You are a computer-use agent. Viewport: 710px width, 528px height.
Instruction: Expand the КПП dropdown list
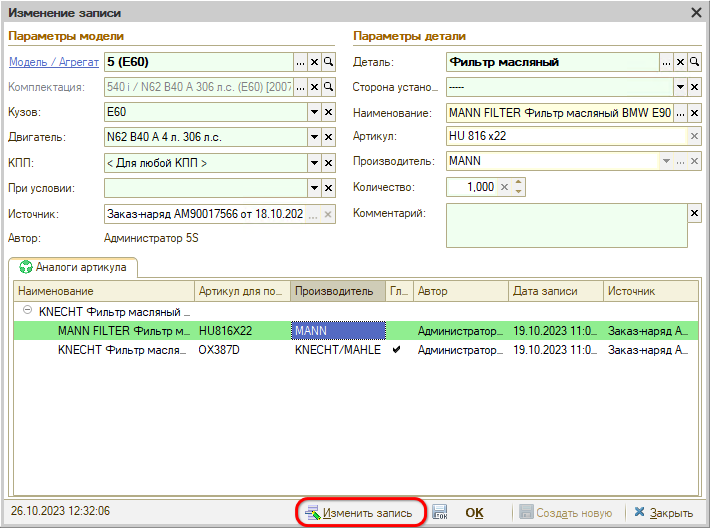[314, 163]
